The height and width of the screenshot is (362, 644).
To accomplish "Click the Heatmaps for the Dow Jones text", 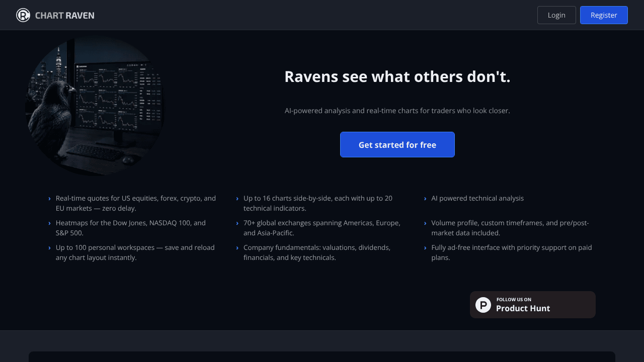I will 131,228.
